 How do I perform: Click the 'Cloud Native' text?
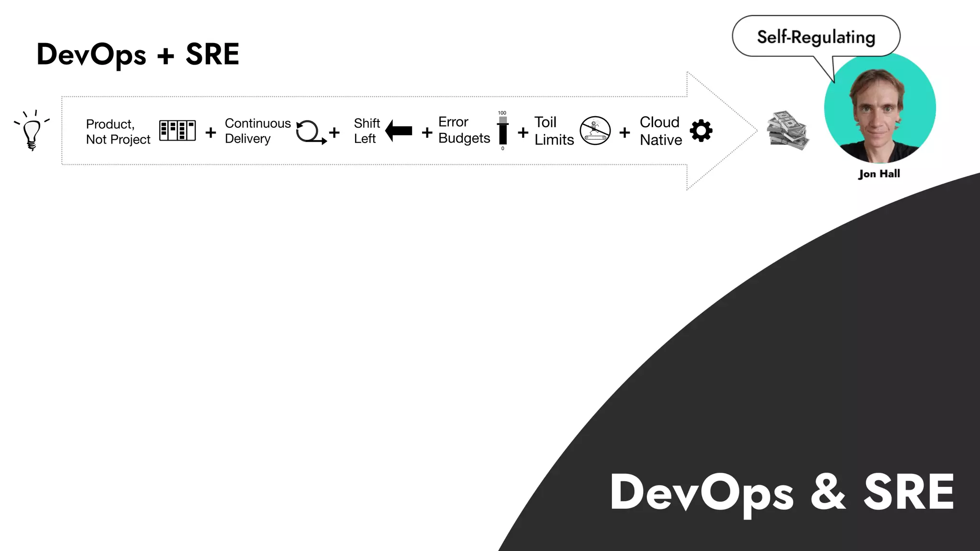click(661, 131)
